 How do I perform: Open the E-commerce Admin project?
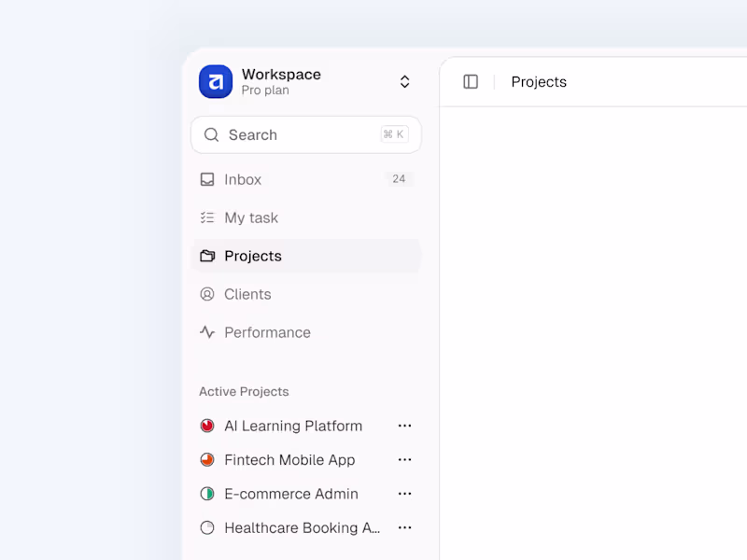pyautogui.click(x=290, y=494)
